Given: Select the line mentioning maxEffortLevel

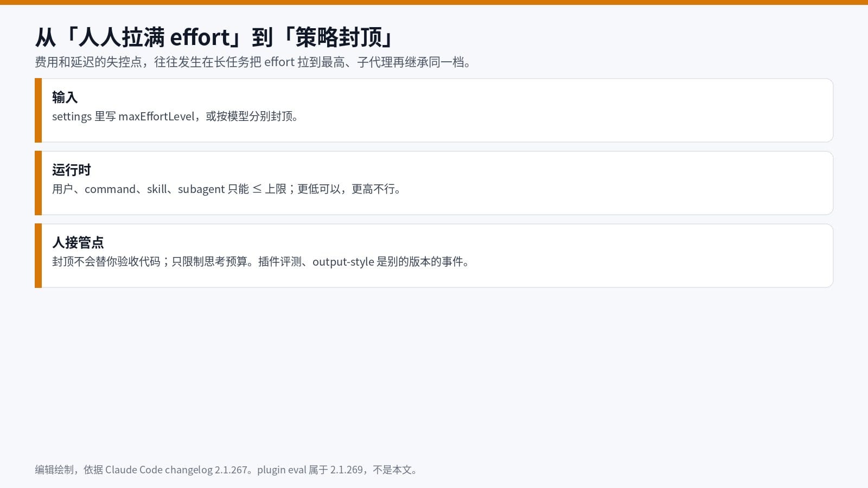Looking at the screenshot, I should click(x=176, y=117).
